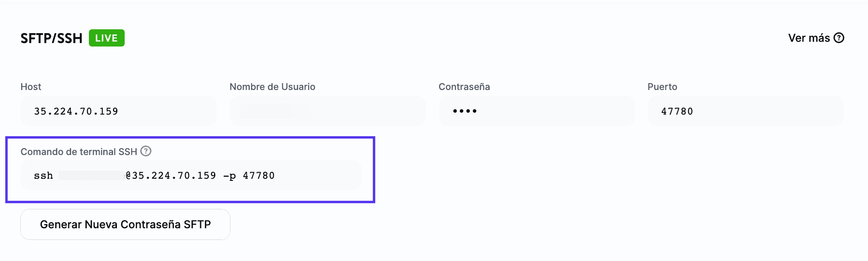Open the Ver más link
The height and width of the screenshot is (261, 868).
(x=808, y=38)
